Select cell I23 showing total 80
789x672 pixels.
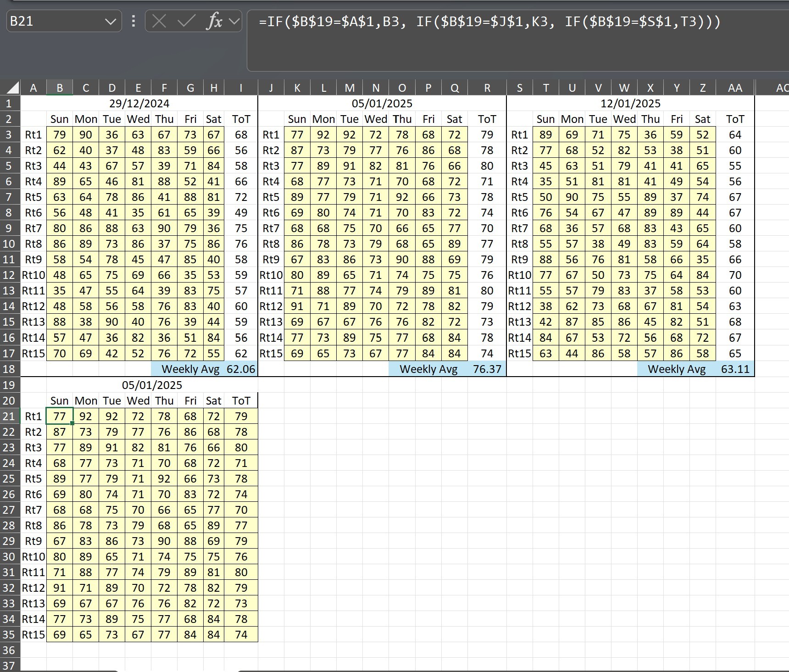pos(241,447)
